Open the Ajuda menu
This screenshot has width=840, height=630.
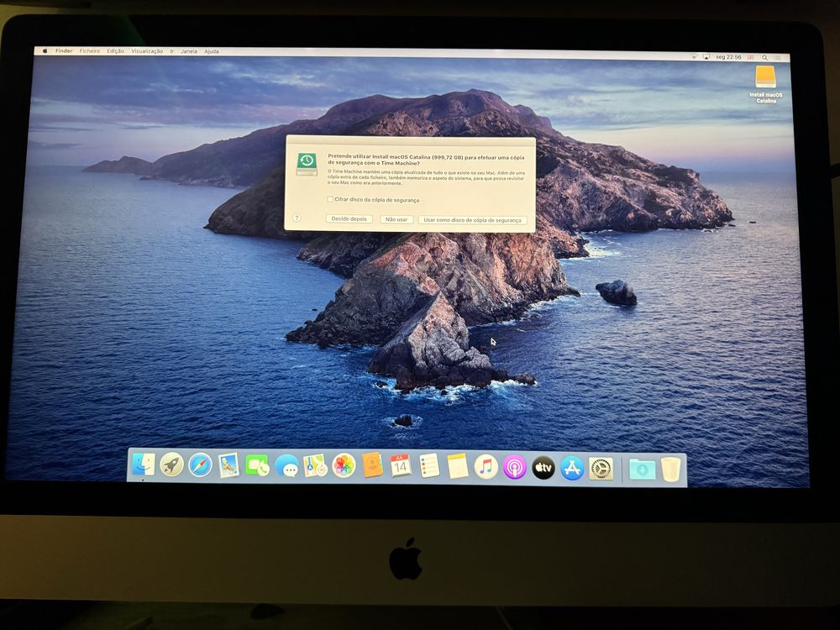211,51
